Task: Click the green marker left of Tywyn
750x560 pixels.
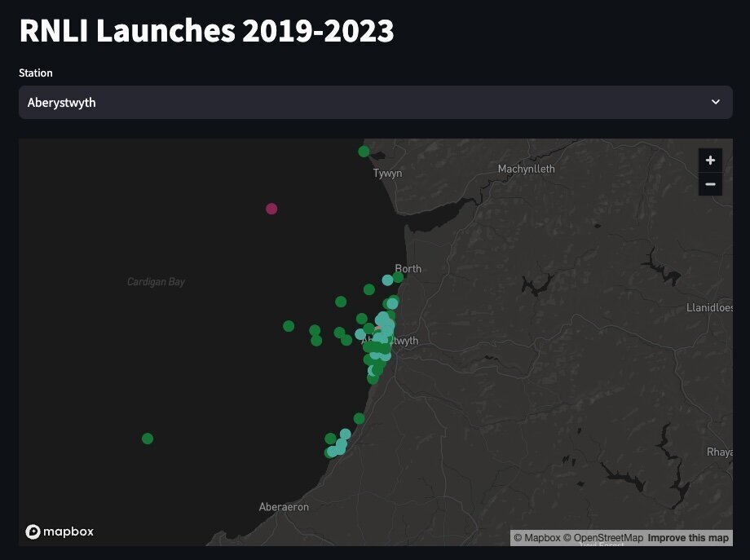Action: coord(364,152)
